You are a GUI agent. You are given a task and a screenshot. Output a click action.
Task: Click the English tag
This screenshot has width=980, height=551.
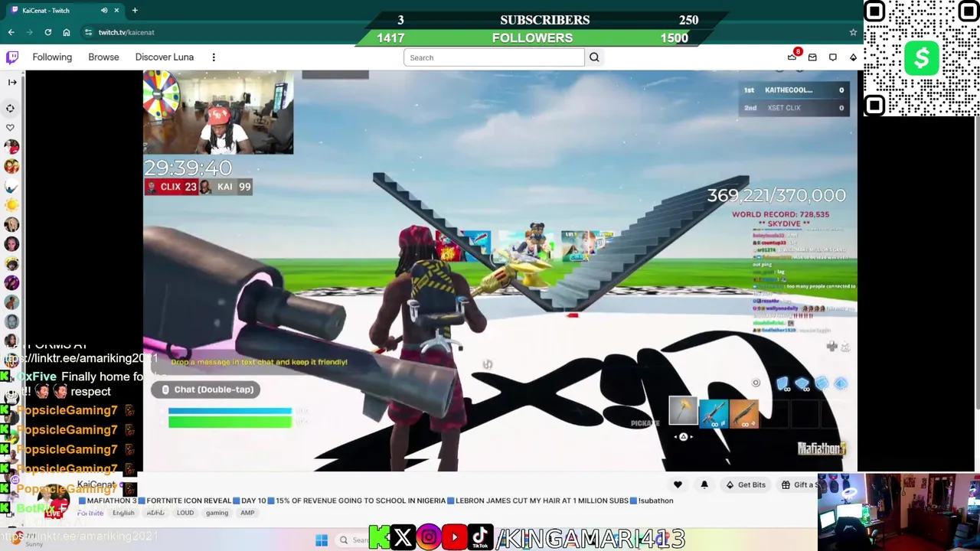pyautogui.click(x=123, y=513)
